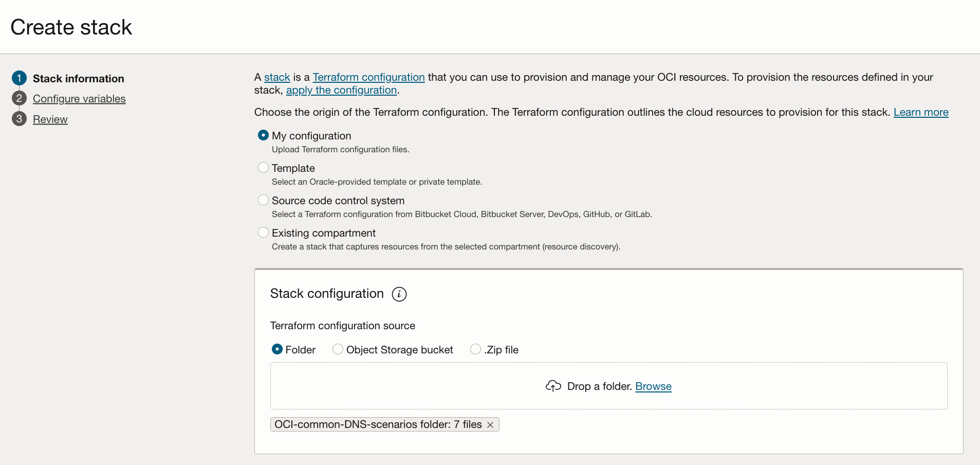
Task: Follow the apply the configuration link
Action: click(341, 90)
